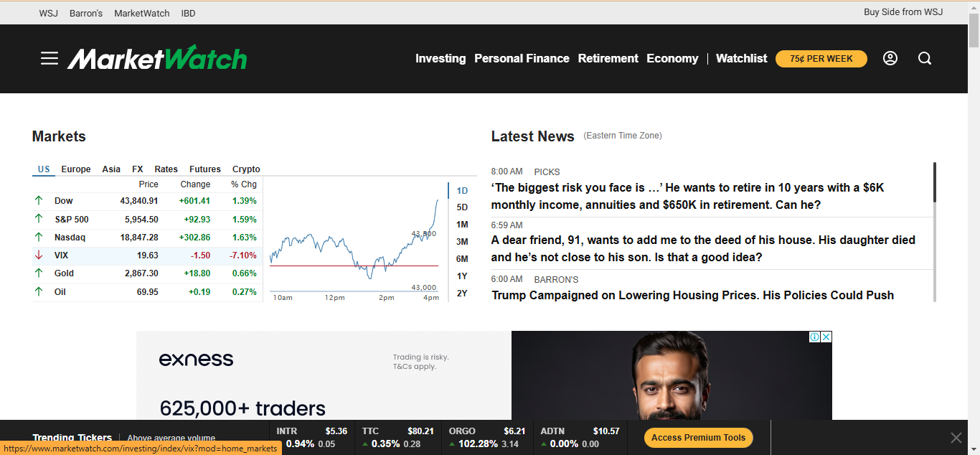Click the Latest News scrollbar thumb
This screenshot has height=455, width=980.
[x=935, y=182]
